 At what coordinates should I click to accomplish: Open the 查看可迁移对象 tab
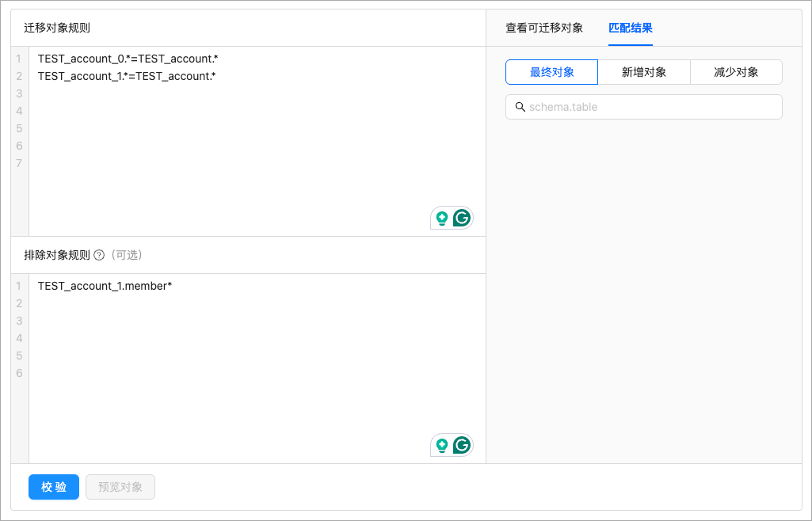click(x=544, y=29)
